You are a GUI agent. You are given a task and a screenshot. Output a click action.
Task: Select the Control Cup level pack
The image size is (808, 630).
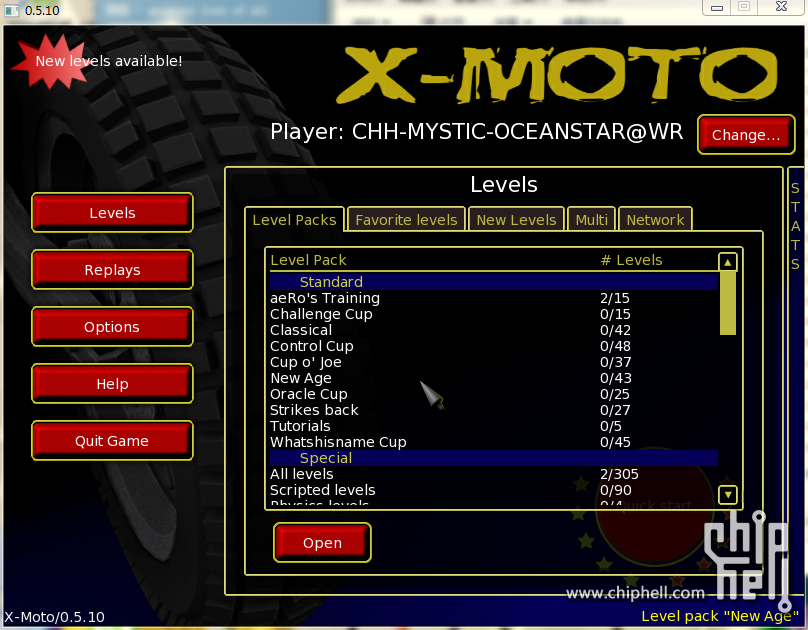(494, 346)
